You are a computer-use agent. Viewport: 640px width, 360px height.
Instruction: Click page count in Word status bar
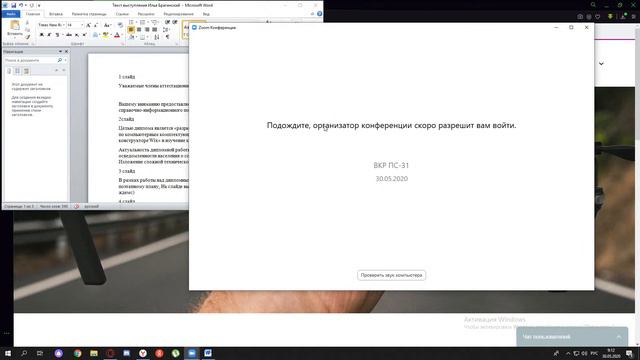click(19, 206)
